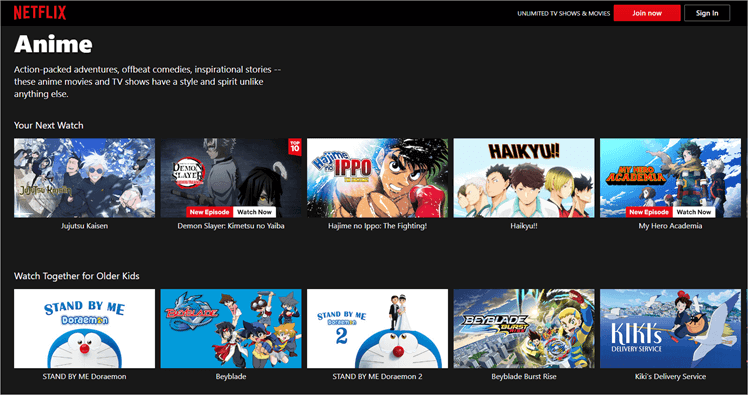
Task: Click Watch Now on My Hero Academia
Action: pos(694,212)
